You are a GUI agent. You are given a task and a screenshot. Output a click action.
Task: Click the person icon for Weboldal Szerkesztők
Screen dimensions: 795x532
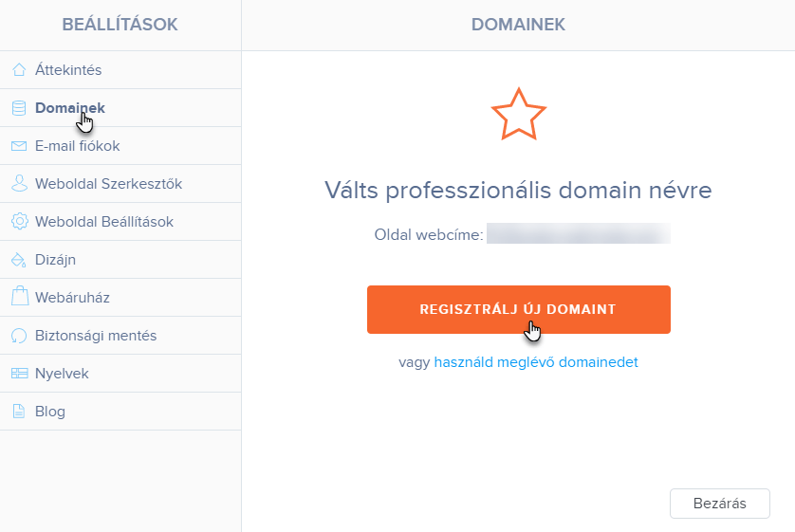tap(19, 183)
